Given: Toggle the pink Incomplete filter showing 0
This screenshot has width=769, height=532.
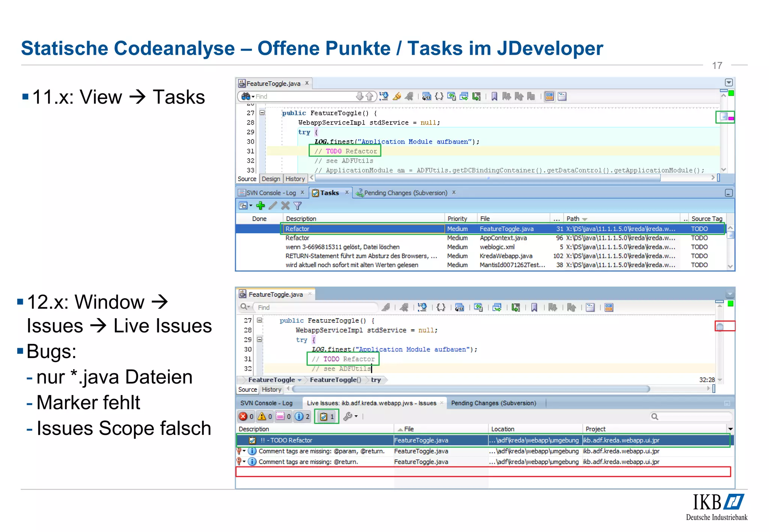Looking at the screenshot, I should click(283, 416).
